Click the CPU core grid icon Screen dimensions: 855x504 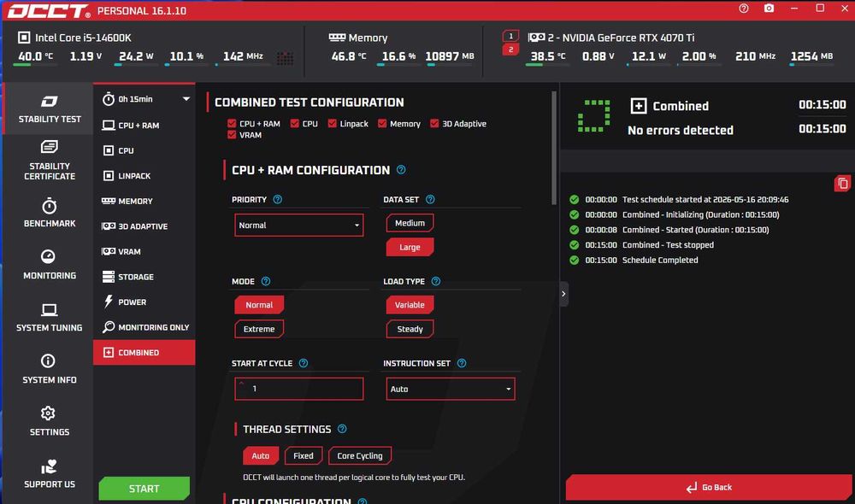[x=285, y=58]
